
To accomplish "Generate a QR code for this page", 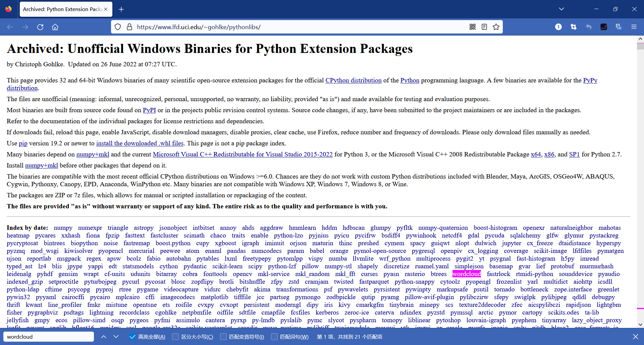I will (x=473, y=27).
